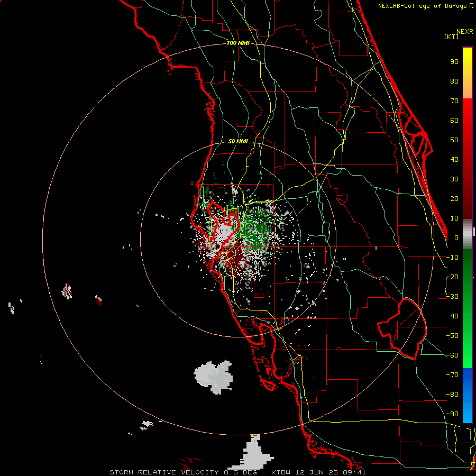This screenshot has width=476, height=476.
Task: Click the "30" value on velocity scale
Action: (454, 179)
